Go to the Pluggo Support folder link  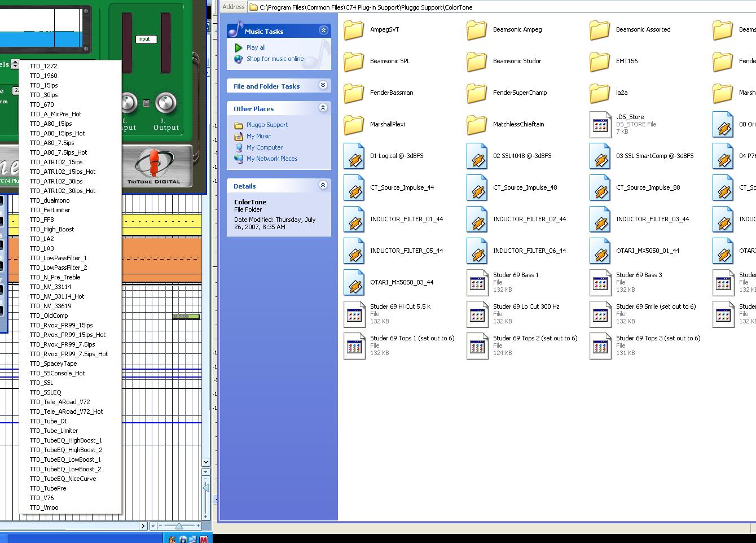coord(267,125)
